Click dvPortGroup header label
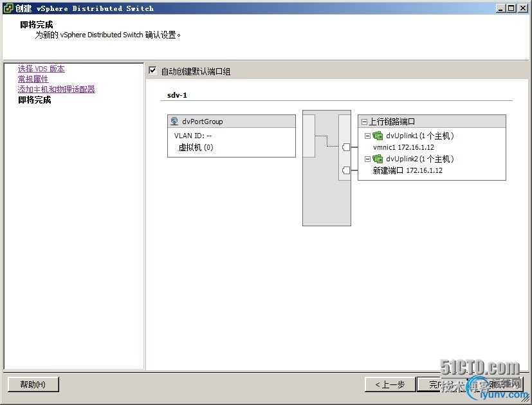Viewport: 532px width, 405px height. tap(203, 122)
